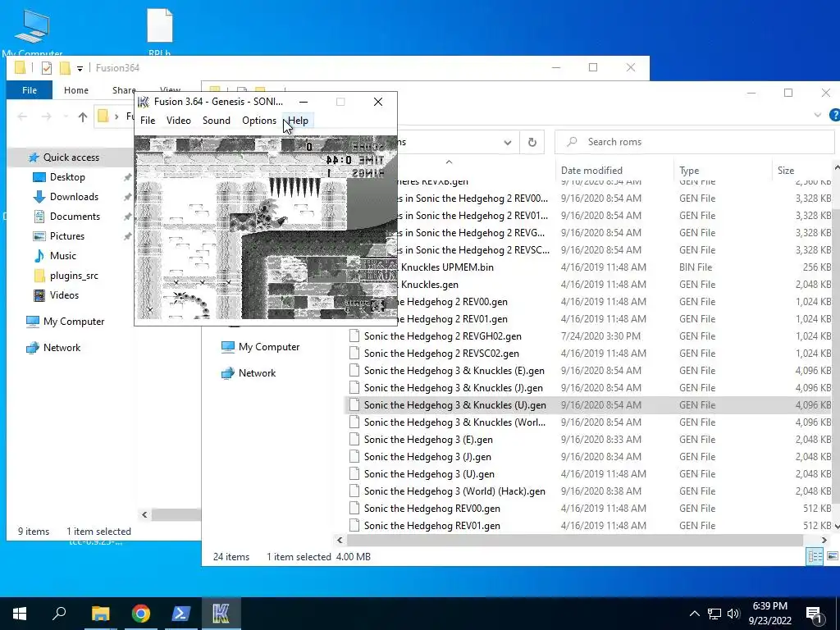Open the Sound menu in Fusion
The height and width of the screenshot is (630, 840).
tap(217, 121)
